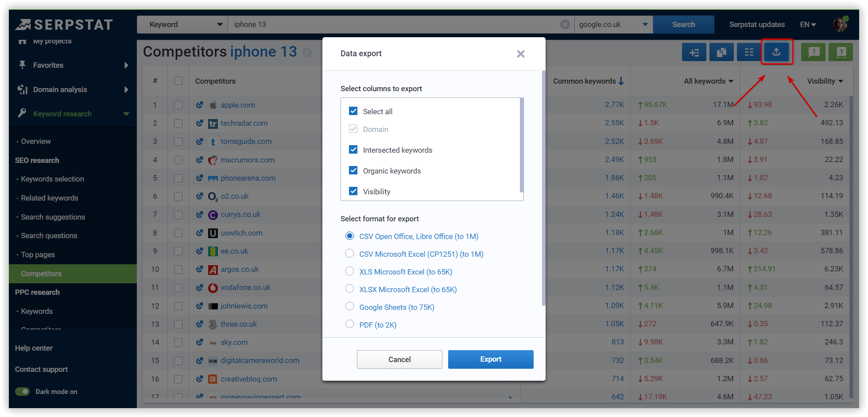
Task: Click the green exclamation feedback icon
Action: 814,52
